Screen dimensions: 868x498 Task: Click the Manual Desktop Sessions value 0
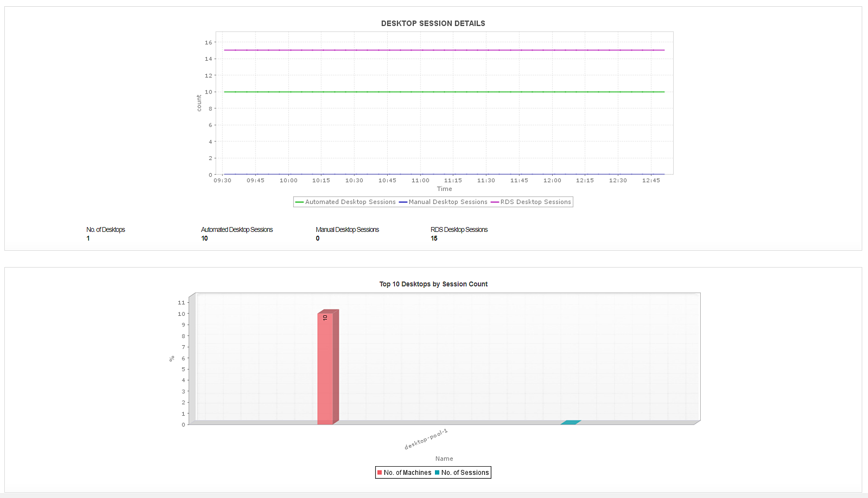317,238
